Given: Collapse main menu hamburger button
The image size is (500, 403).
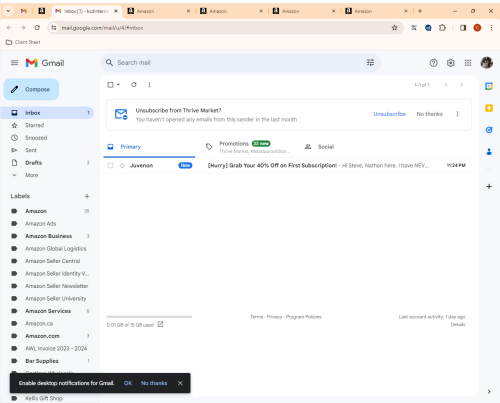Looking at the screenshot, I should tap(14, 63).
